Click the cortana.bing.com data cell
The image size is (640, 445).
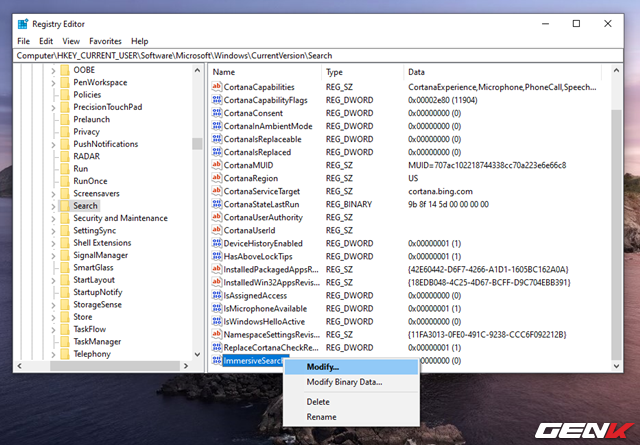(x=440, y=191)
